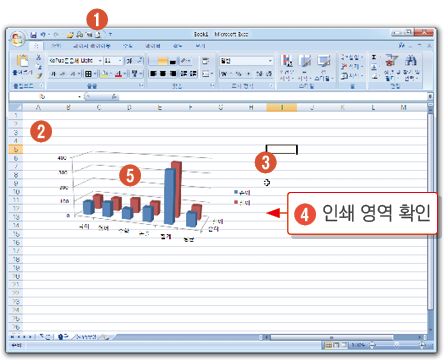This screenshot has height=361, width=444.
Task: Click the insert function fx button
Action: (x=114, y=97)
